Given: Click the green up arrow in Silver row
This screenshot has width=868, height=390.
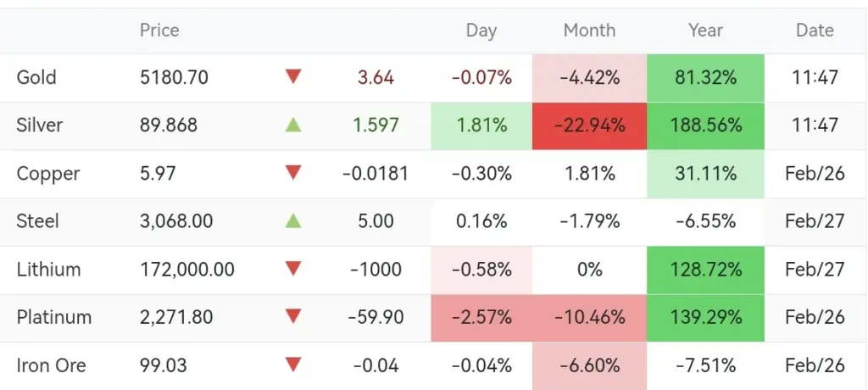Looking at the screenshot, I should point(293,125).
